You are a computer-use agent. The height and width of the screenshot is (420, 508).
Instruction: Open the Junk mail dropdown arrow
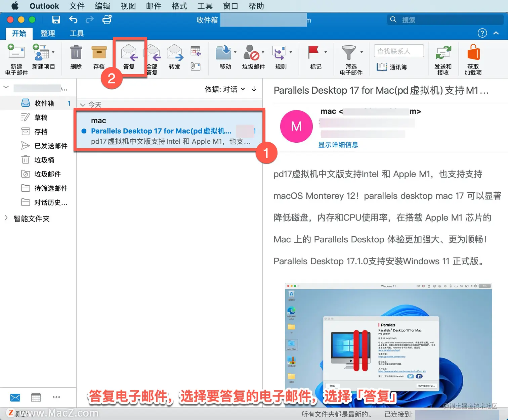tap(263, 52)
